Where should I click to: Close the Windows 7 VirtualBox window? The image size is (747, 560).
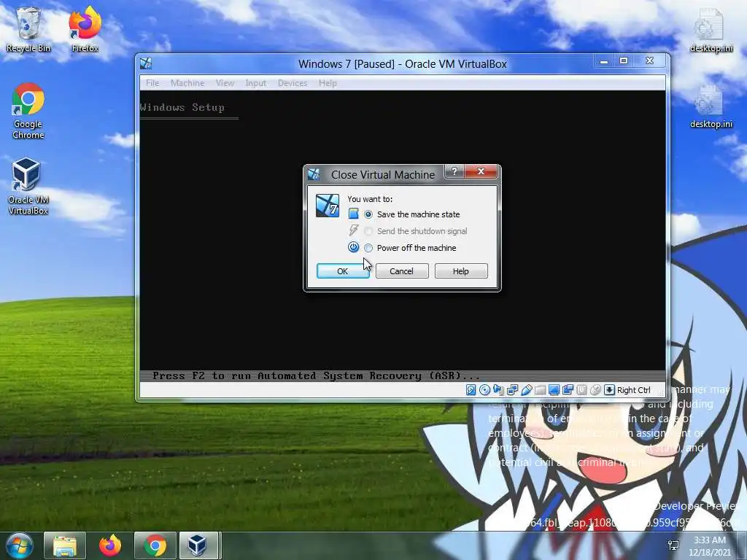pos(649,61)
